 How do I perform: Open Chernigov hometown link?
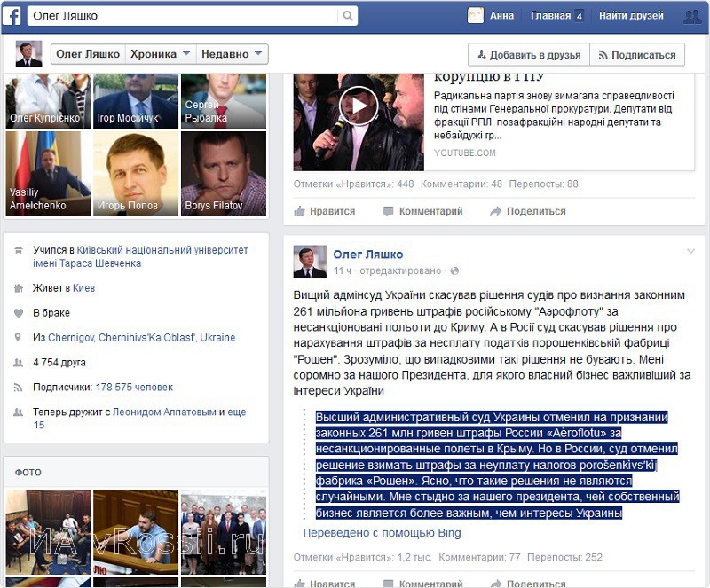tap(142, 338)
